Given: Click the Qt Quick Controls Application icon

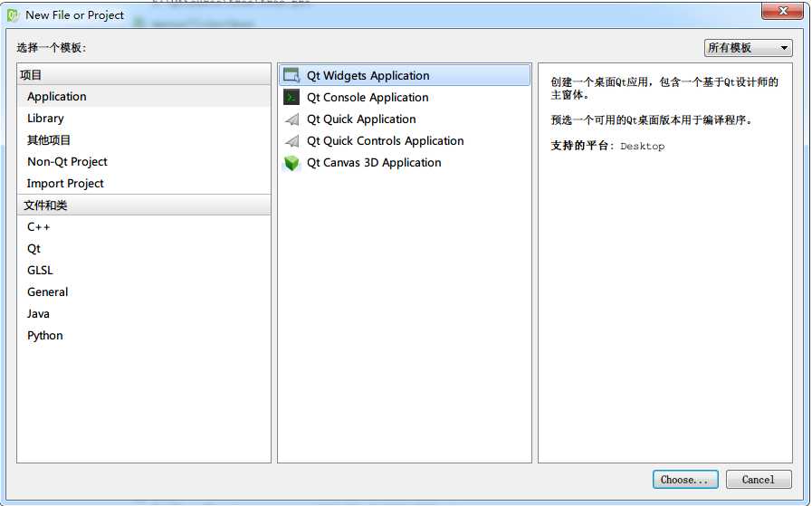Looking at the screenshot, I should coord(291,141).
